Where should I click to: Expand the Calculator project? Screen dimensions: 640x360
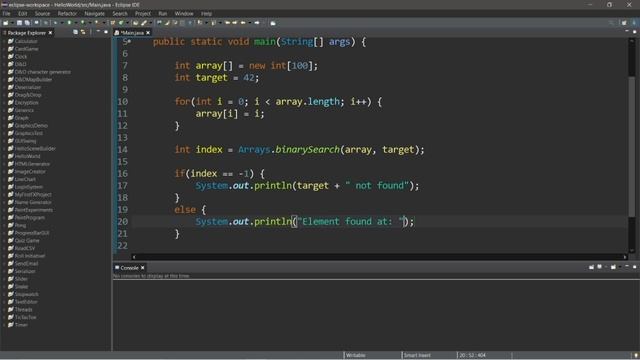(x=4, y=41)
